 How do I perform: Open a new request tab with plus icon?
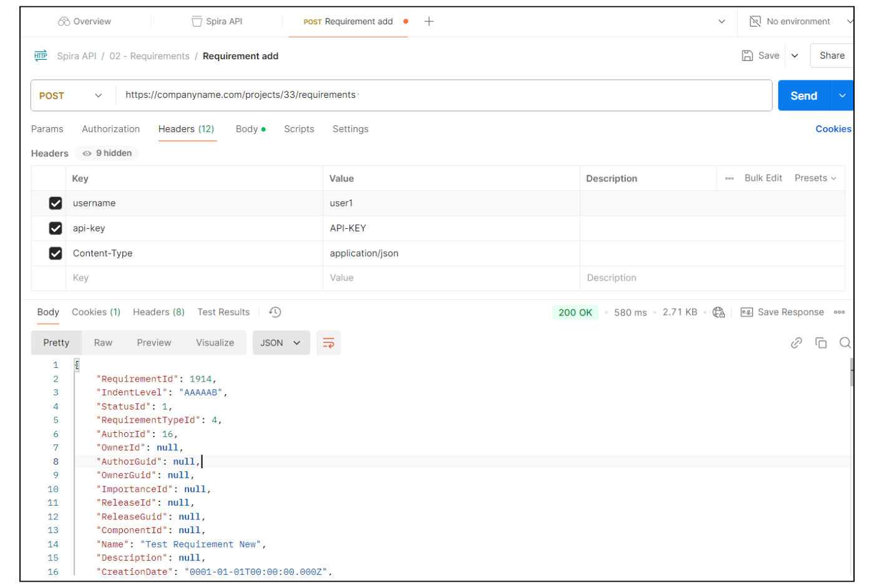pos(429,21)
